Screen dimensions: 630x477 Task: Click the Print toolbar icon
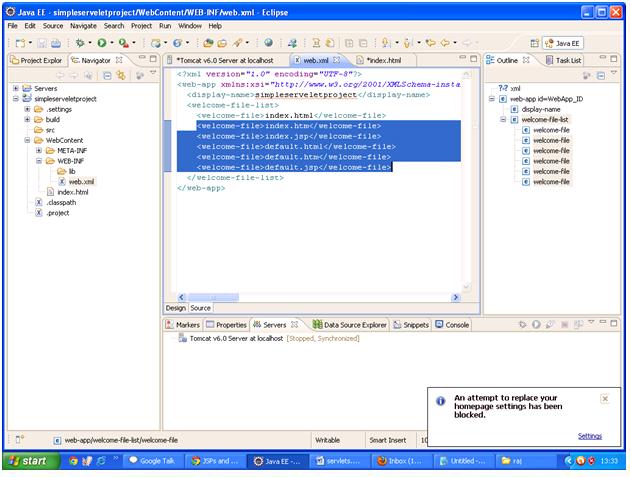pos(56,43)
